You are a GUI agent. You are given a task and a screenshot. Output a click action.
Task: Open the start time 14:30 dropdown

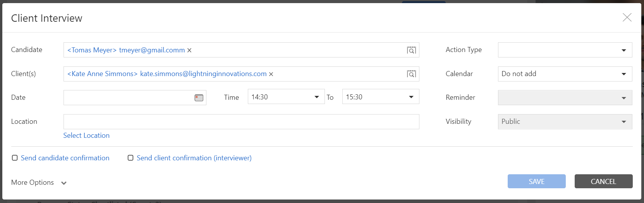tap(286, 97)
